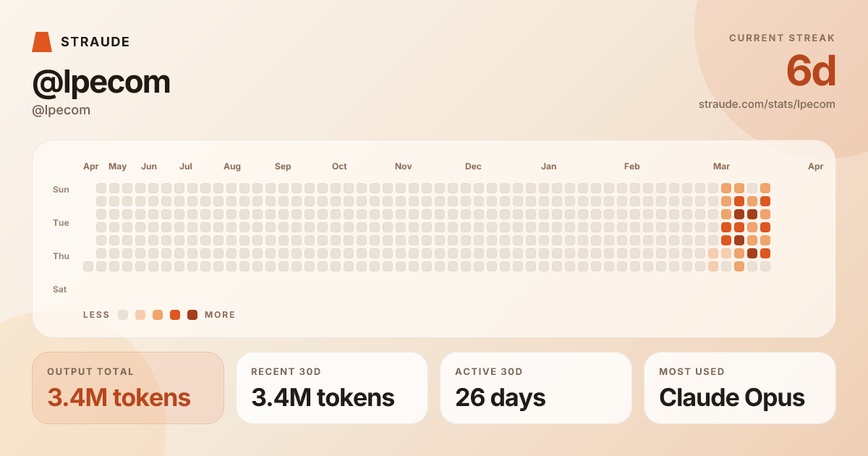
Task: Click the lightest gray legend swatch
Action: [123, 315]
